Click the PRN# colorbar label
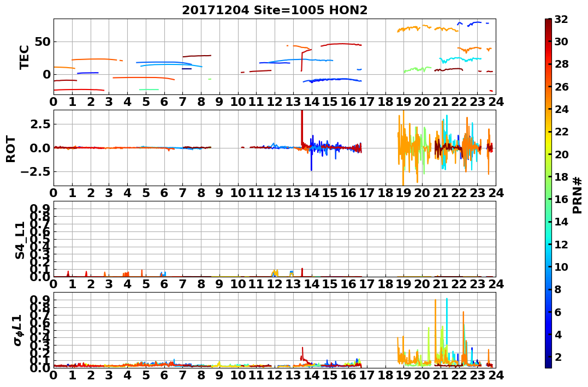This screenshot has width=588, height=387. coord(577,195)
